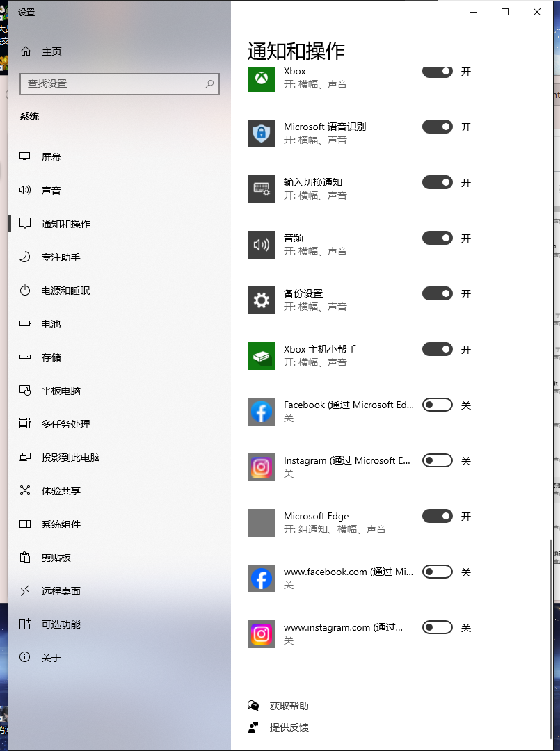560x751 pixels.
Task: Turn off Xbox 主机小帮手 toggle
Action: click(x=438, y=349)
